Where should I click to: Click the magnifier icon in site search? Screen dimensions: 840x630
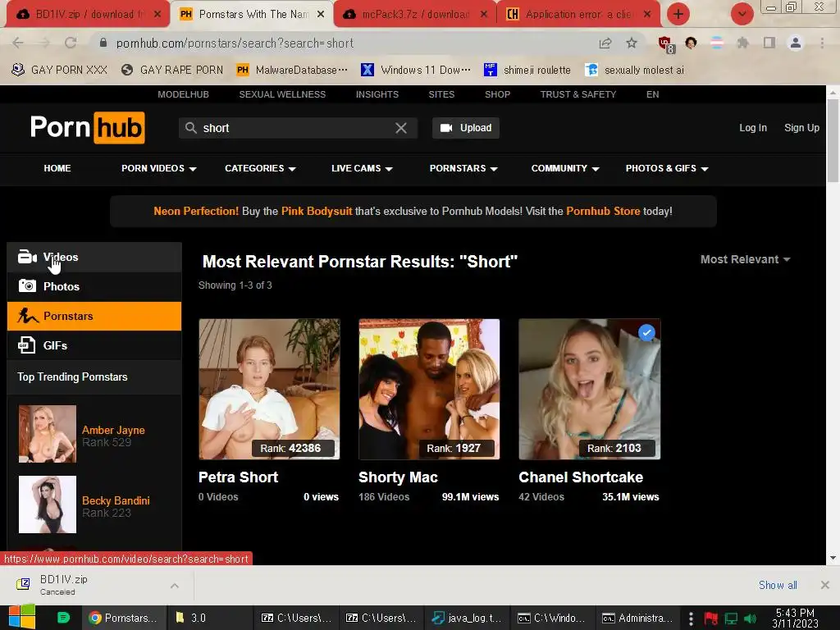[190, 128]
